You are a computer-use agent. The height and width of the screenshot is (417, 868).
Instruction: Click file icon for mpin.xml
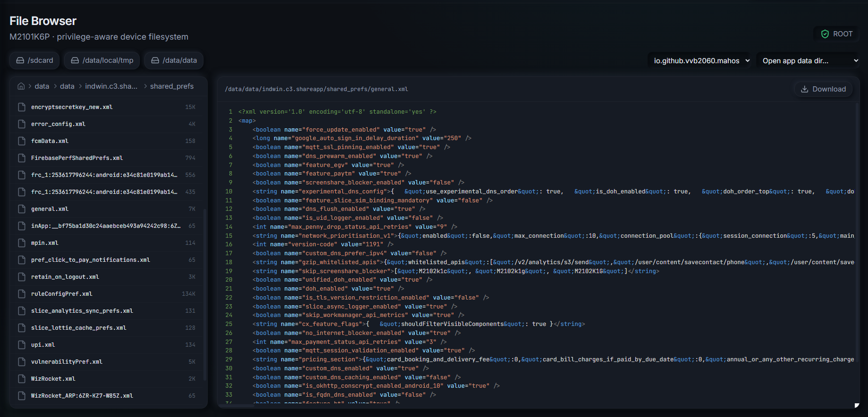pos(22,243)
